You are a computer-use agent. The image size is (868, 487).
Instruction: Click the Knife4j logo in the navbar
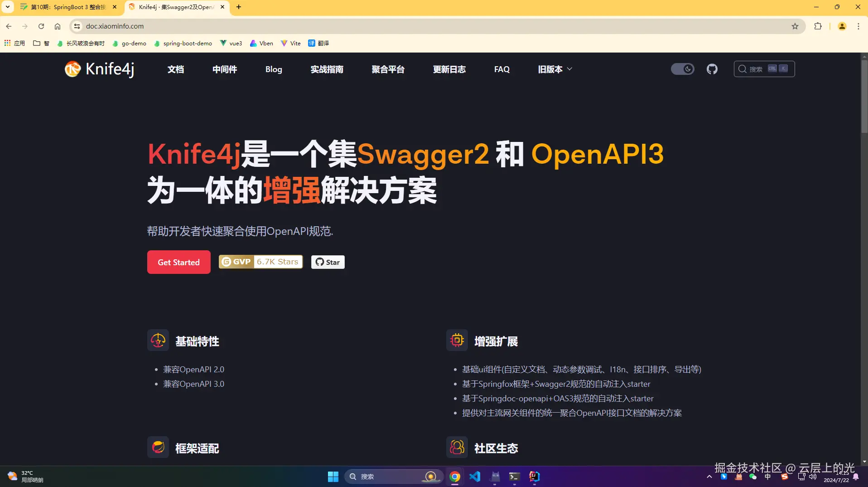point(99,69)
